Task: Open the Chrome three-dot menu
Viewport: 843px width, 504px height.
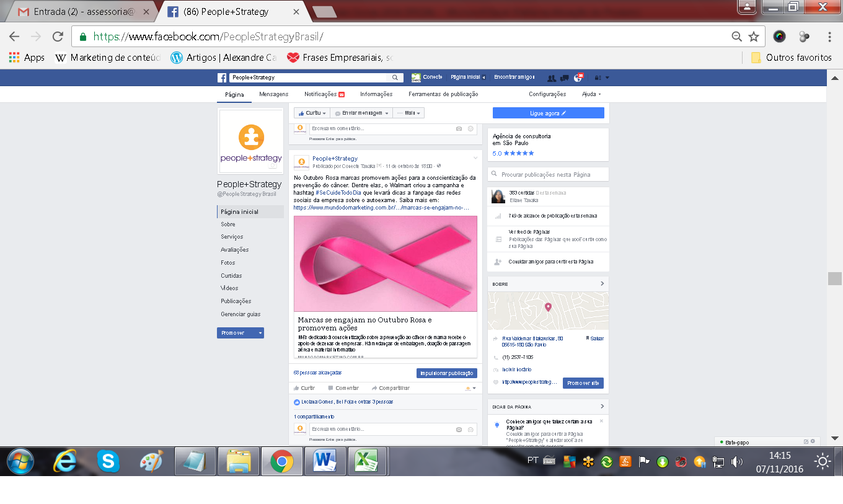Action: point(830,37)
